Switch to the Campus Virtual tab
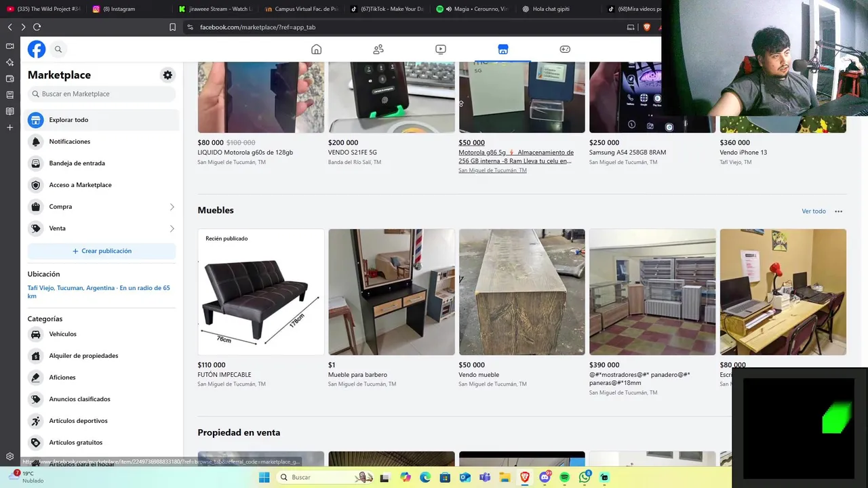This screenshot has width=868, height=488. pyautogui.click(x=301, y=9)
